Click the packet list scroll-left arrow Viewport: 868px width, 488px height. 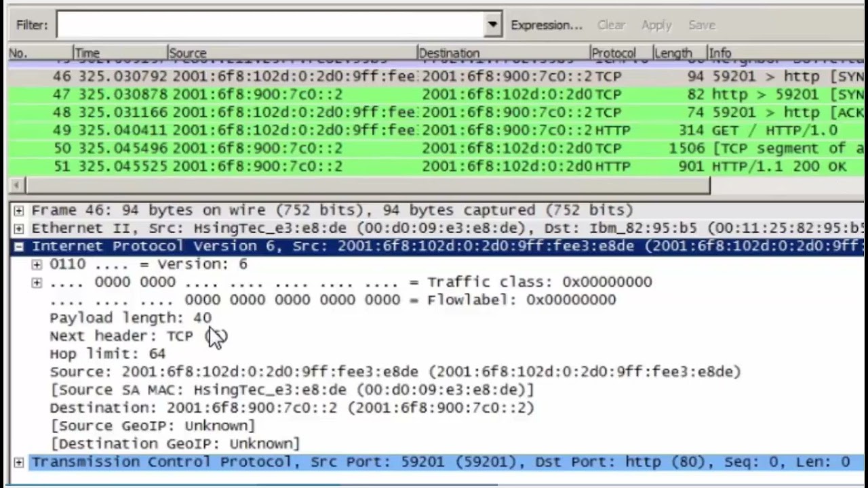pyautogui.click(x=16, y=185)
